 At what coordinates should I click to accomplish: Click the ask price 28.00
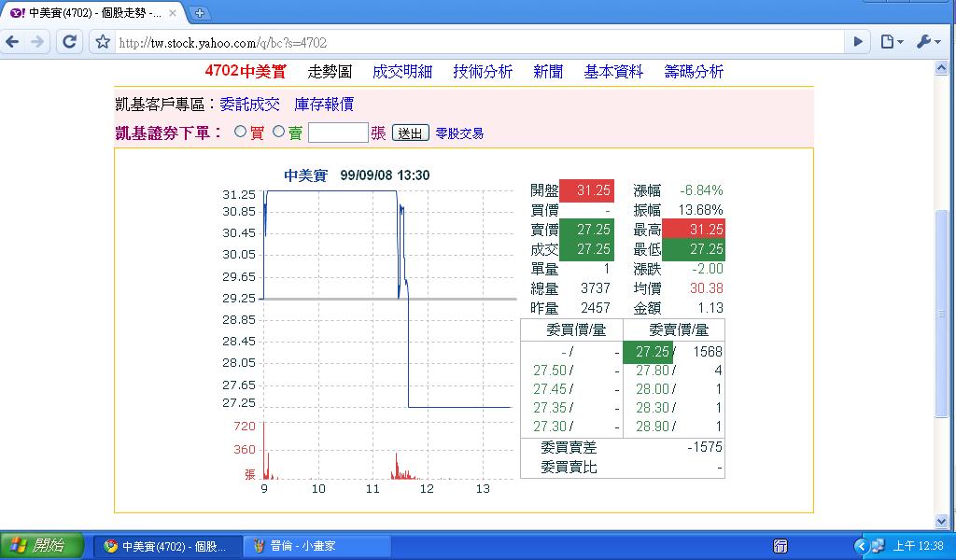pos(652,389)
